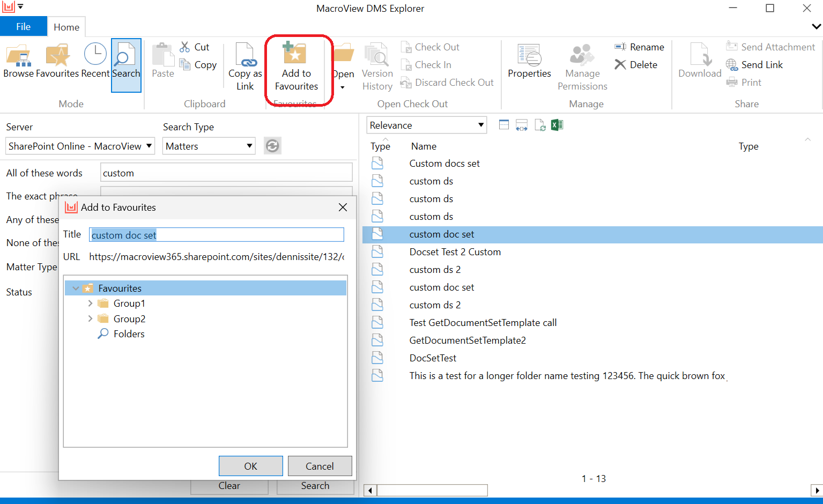Screen dimensions: 823x504
Task: Click Send Link
Action: (x=754, y=65)
